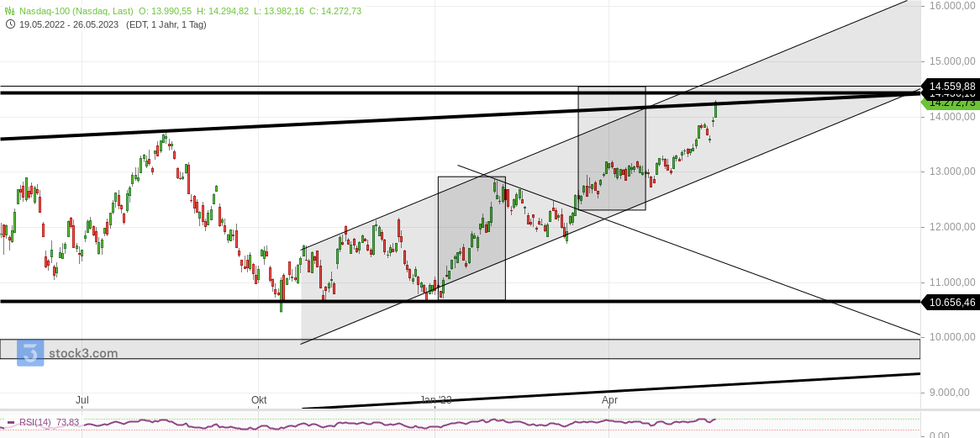
Task: Click the purple RSI line icon
Action: click(11, 423)
